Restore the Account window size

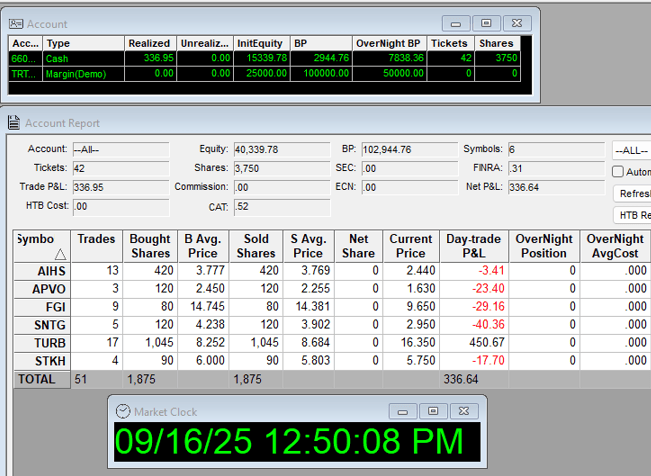[x=486, y=23]
